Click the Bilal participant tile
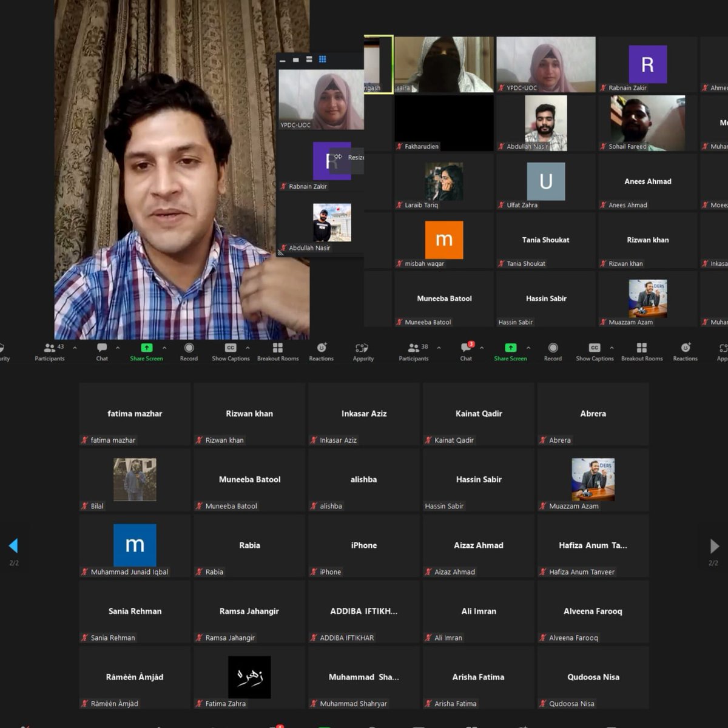Viewport: 728px width, 728px height. click(x=135, y=480)
